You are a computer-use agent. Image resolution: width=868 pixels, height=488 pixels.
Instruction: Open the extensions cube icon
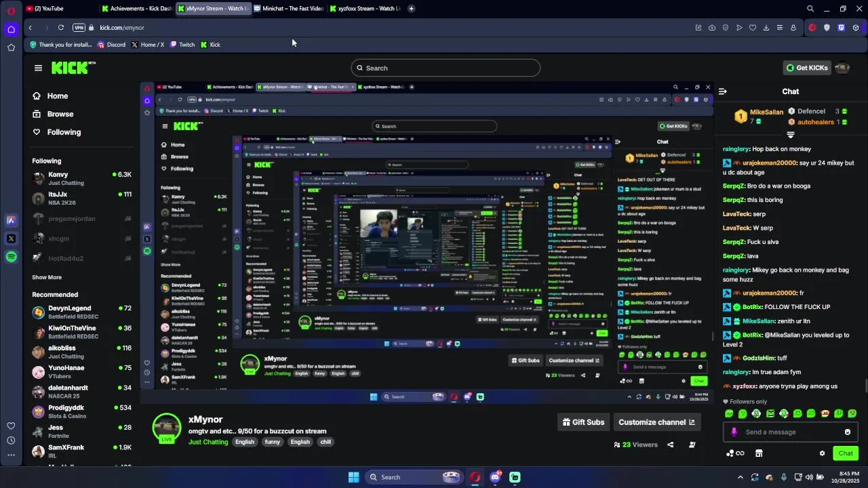tap(855, 28)
